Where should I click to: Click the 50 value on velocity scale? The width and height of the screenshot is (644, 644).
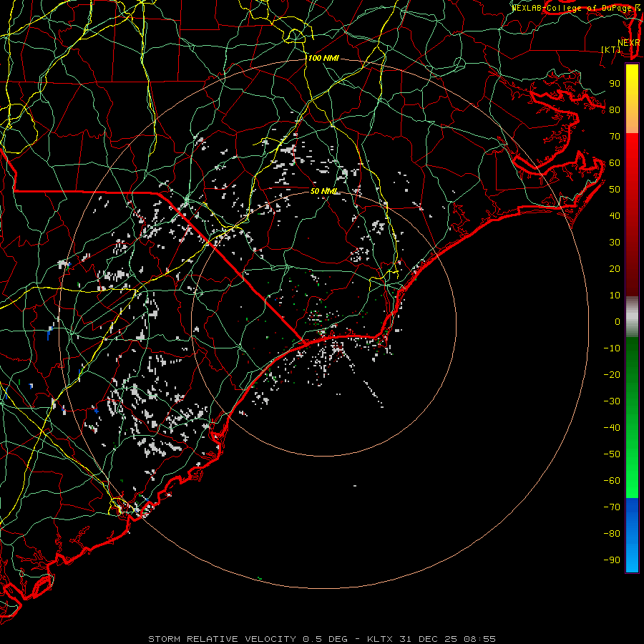615,190
